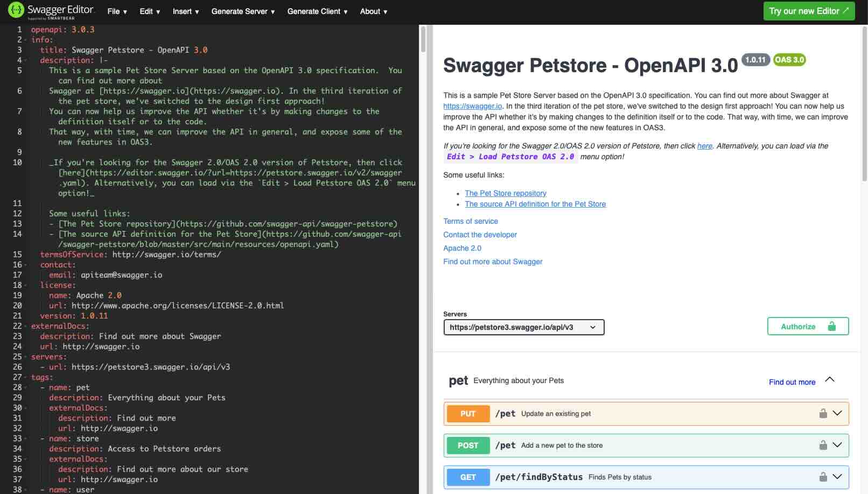This screenshot has height=494, width=868.
Task: Collapse the pet tag section arrow
Action: pyautogui.click(x=830, y=380)
